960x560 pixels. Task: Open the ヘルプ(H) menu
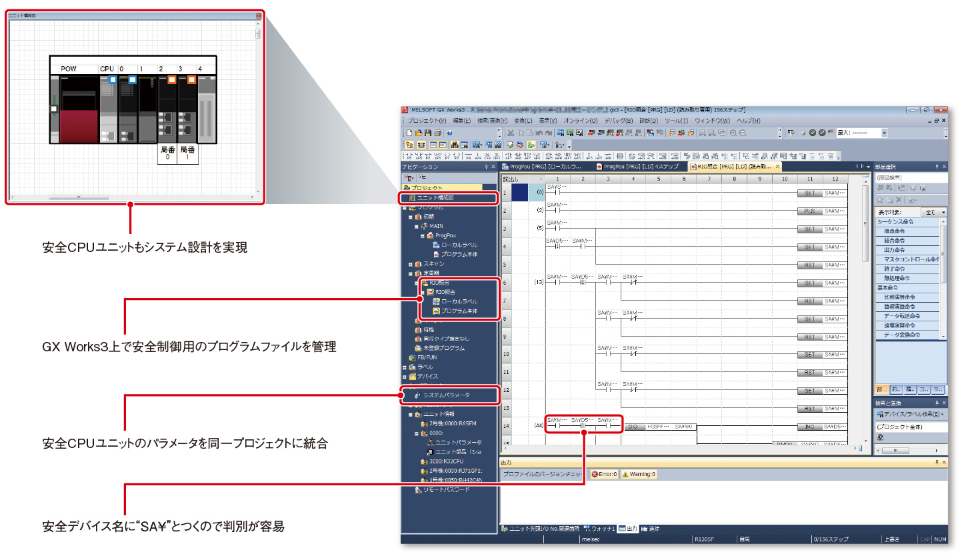click(748, 121)
